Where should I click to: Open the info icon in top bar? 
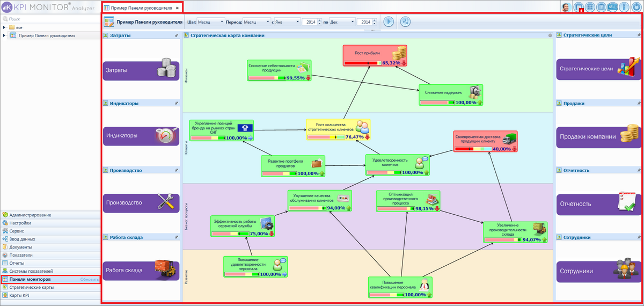(x=624, y=7)
